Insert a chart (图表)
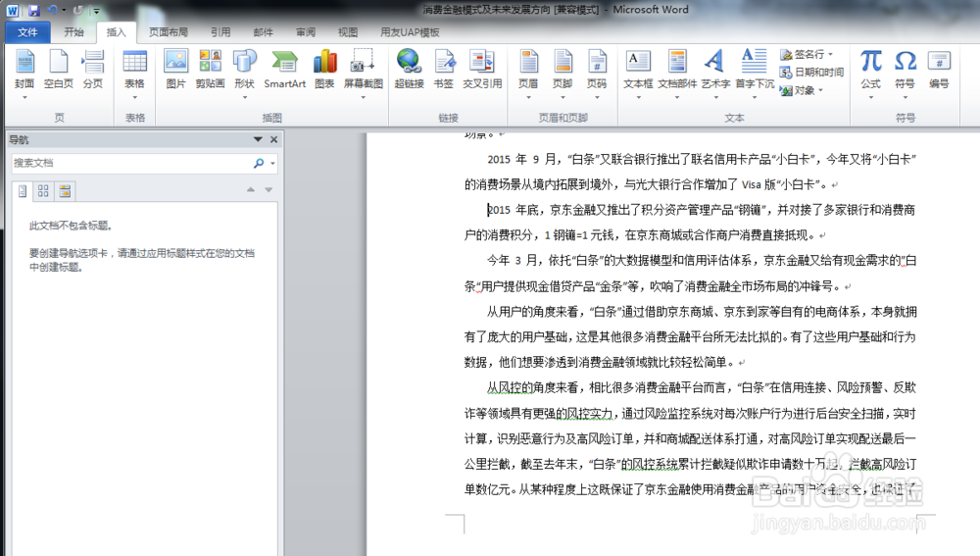This screenshot has height=556, width=980. point(325,70)
